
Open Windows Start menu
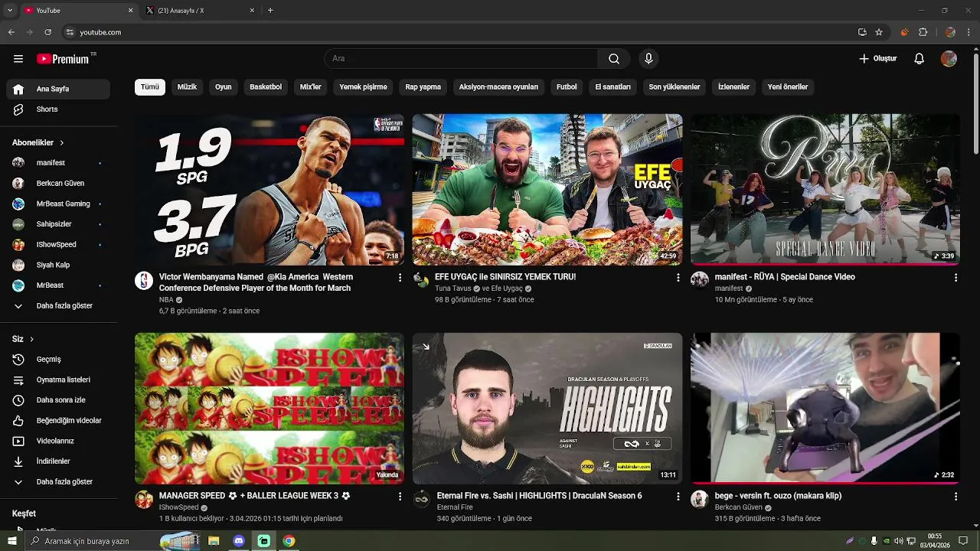coord(11,541)
